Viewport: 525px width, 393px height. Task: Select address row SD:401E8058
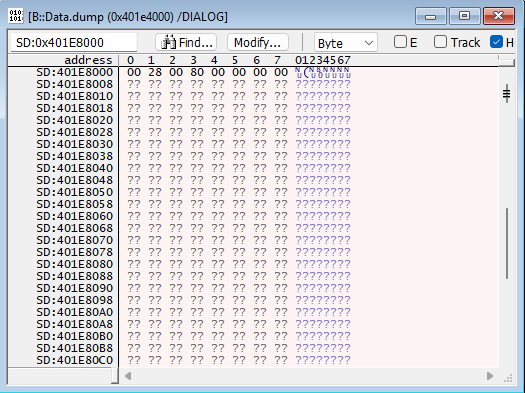tap(75, 204)
